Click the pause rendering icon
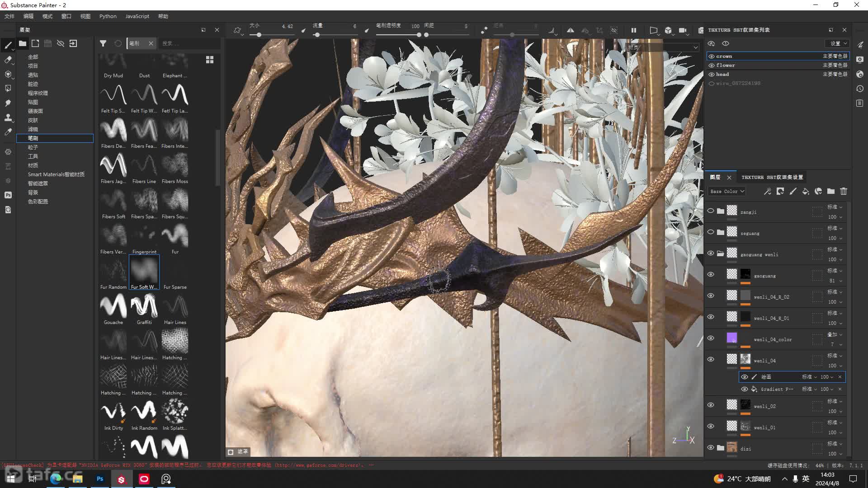This screenshot has width=868, height=488. 634,30
